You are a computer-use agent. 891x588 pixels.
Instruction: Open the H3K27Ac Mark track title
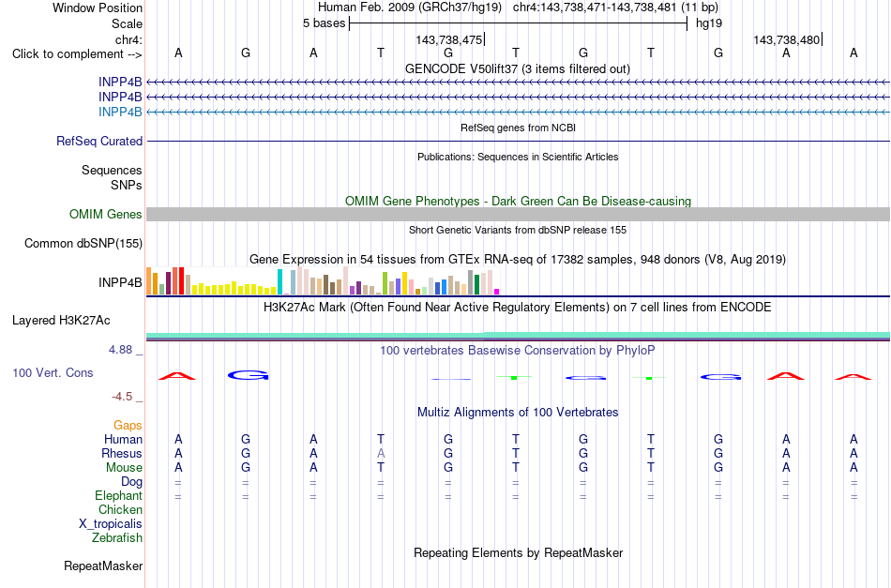(x=518, y=308)
